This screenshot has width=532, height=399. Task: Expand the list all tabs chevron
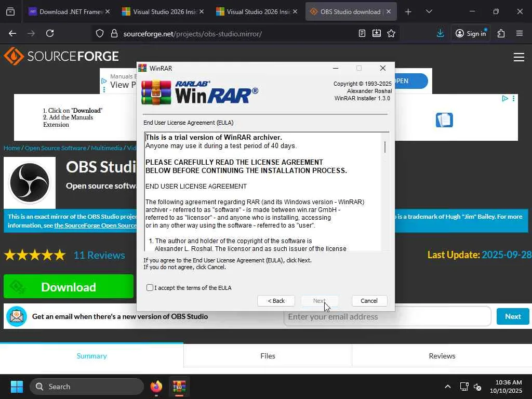[429, 11]
